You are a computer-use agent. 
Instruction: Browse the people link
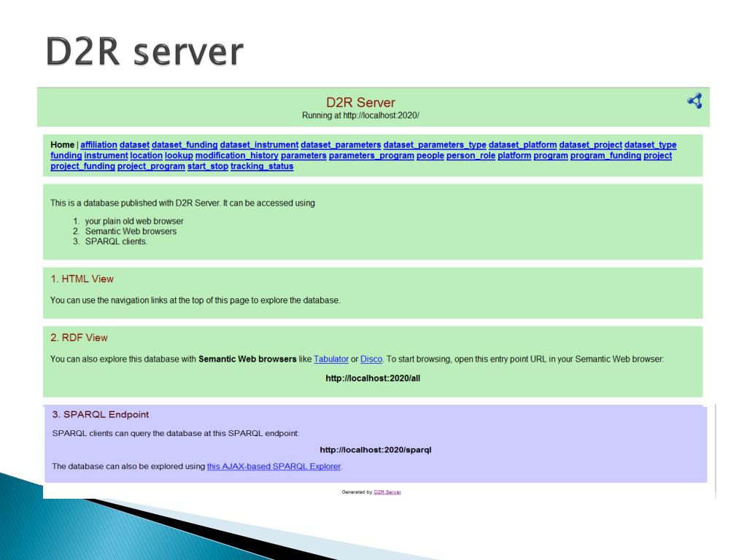point(430,156)
